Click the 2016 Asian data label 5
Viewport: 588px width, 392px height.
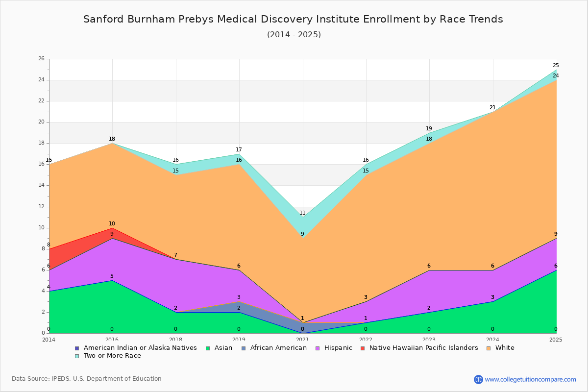pos(112,276)
